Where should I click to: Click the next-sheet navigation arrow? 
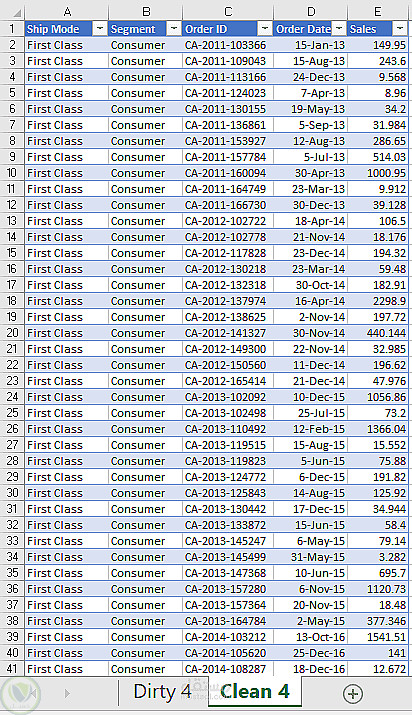[x=67, y=694]
